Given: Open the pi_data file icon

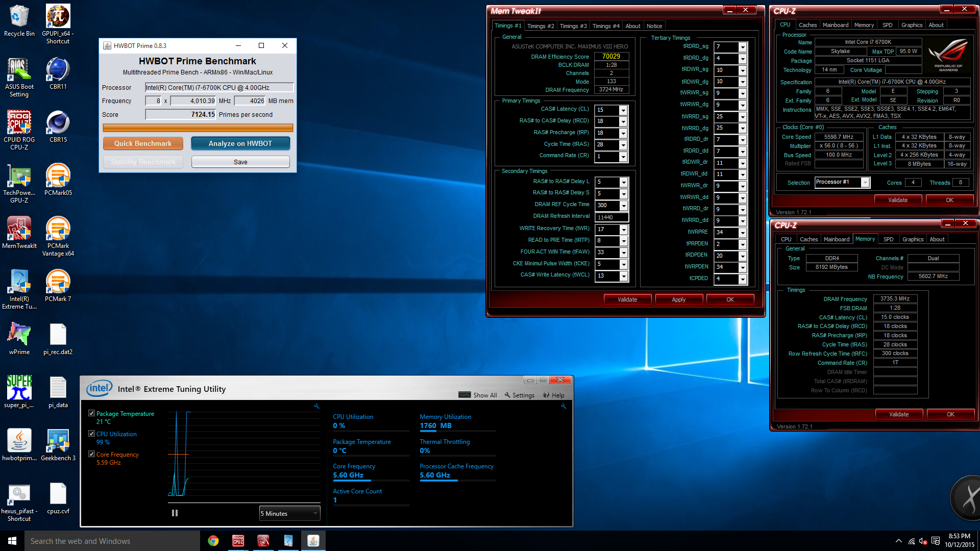Looking at the screenshot, I should click(x=58, y=392).
